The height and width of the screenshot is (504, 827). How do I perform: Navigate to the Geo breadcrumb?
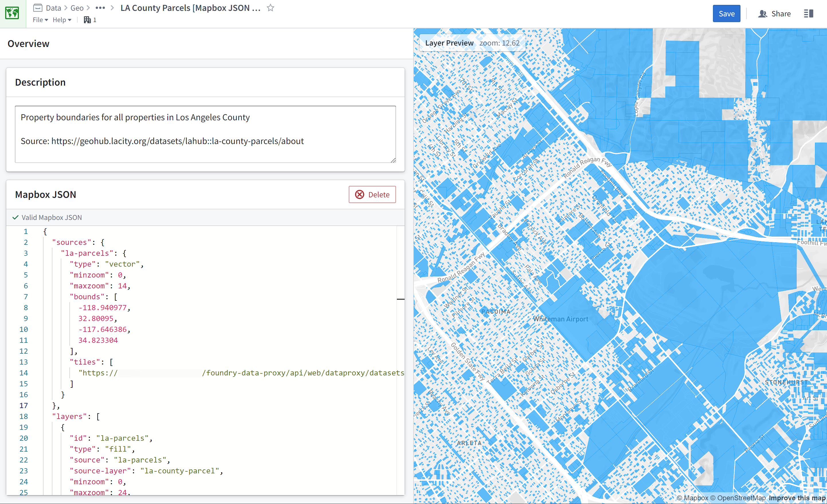pyautogui.click(x=77, y=8)
